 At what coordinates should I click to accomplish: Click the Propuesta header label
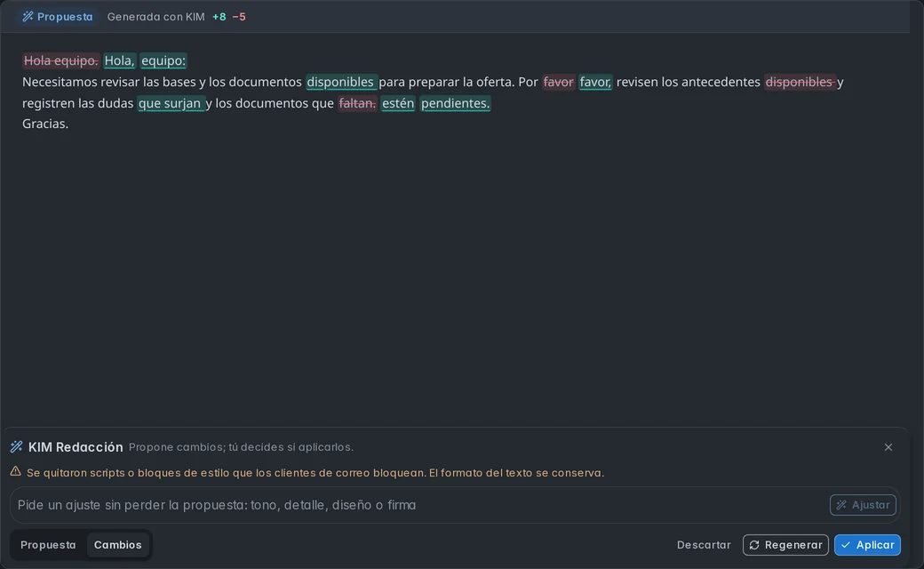(x=65, y=17)
